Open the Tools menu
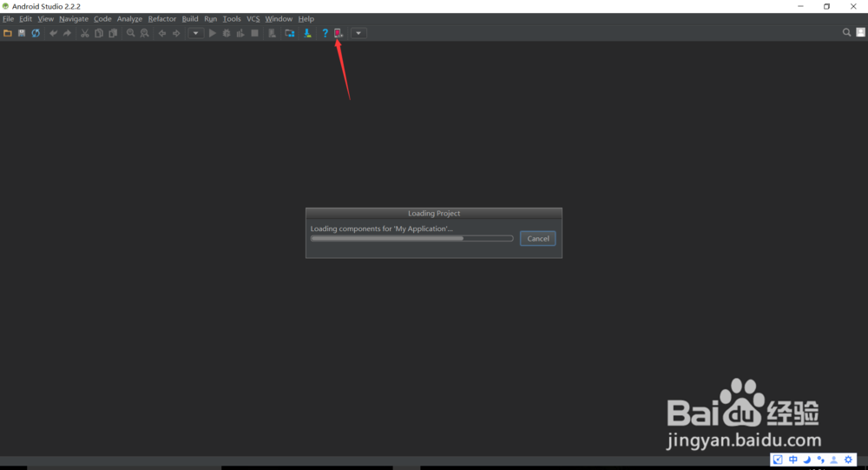 click(x=232, y=19)
